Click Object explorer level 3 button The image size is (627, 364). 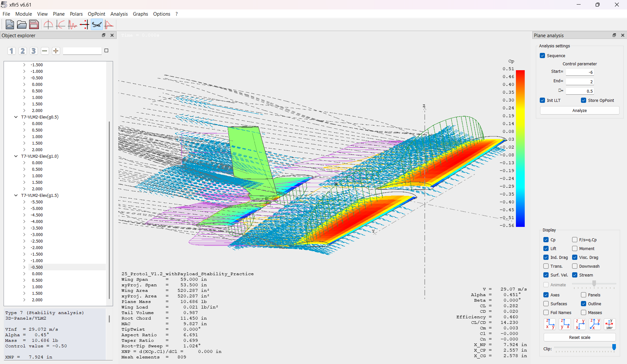pyautogui.click(x=33, y=51)
